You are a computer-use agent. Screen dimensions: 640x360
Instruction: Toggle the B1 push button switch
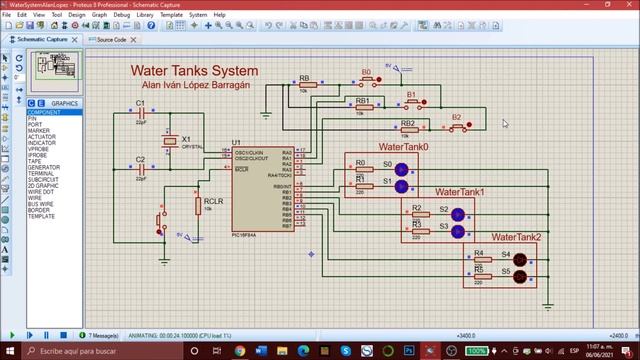point(414,104)
